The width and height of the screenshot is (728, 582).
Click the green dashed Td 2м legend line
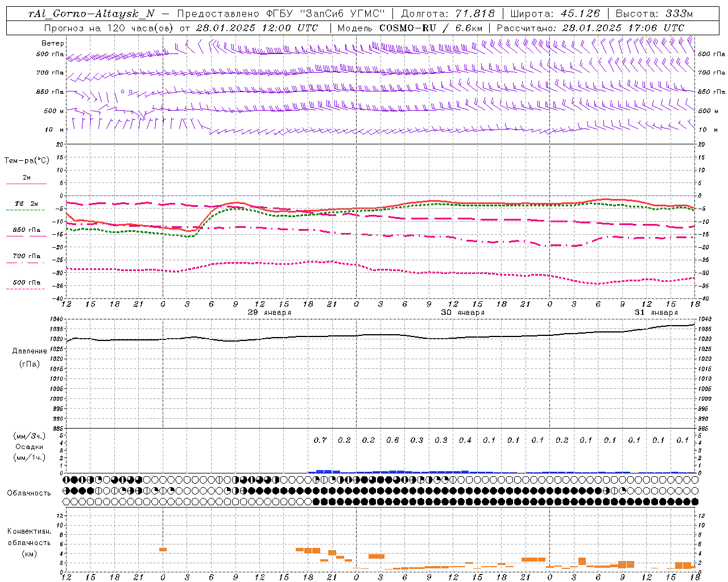pos(25,210)
